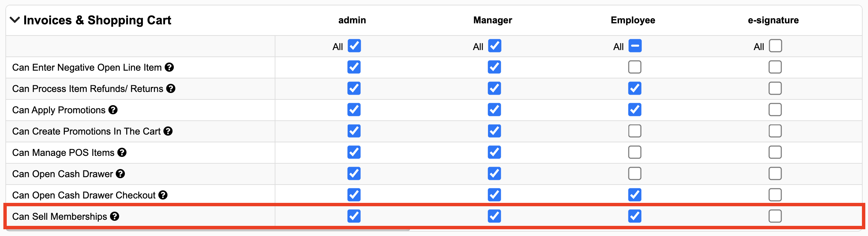Disable Can Sell Memberships for Employee
The width and height of the screenshot is (868, 236).
[635, 216]
